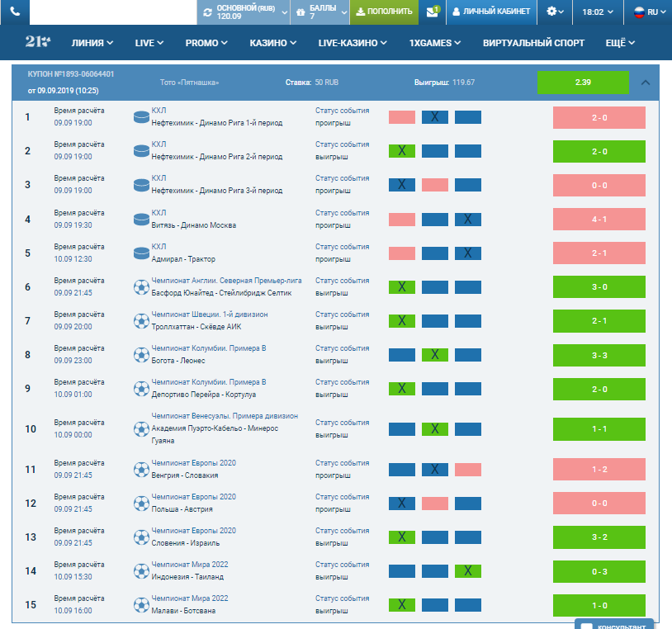Click the pink outcome box in row 12
Viewport: 672px width, 629px height.
point(435,504)
